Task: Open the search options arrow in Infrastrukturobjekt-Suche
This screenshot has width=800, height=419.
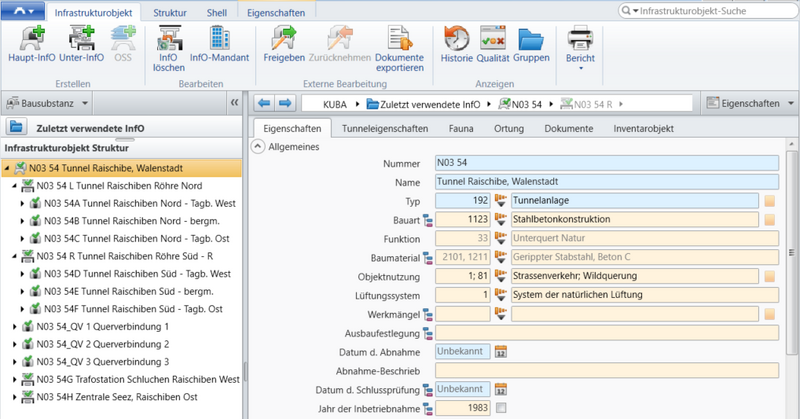Action: [x=635, y=11]
